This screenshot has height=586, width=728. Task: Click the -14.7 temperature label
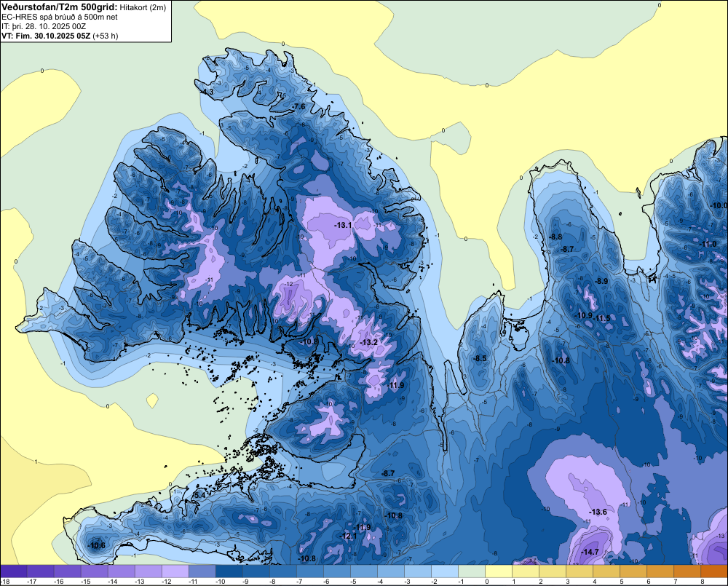pyautogui.click(x=590, y=552)
